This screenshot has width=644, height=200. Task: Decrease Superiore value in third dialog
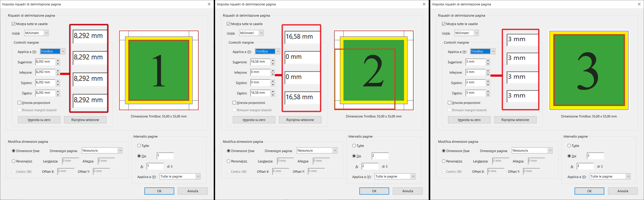(488, 64)
